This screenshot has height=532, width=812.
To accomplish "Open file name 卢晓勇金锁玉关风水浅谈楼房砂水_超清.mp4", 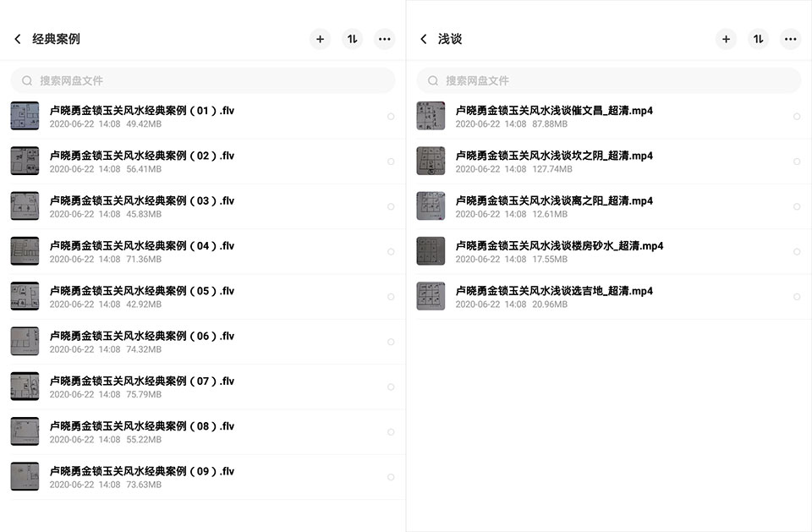I will coord(559,245).
